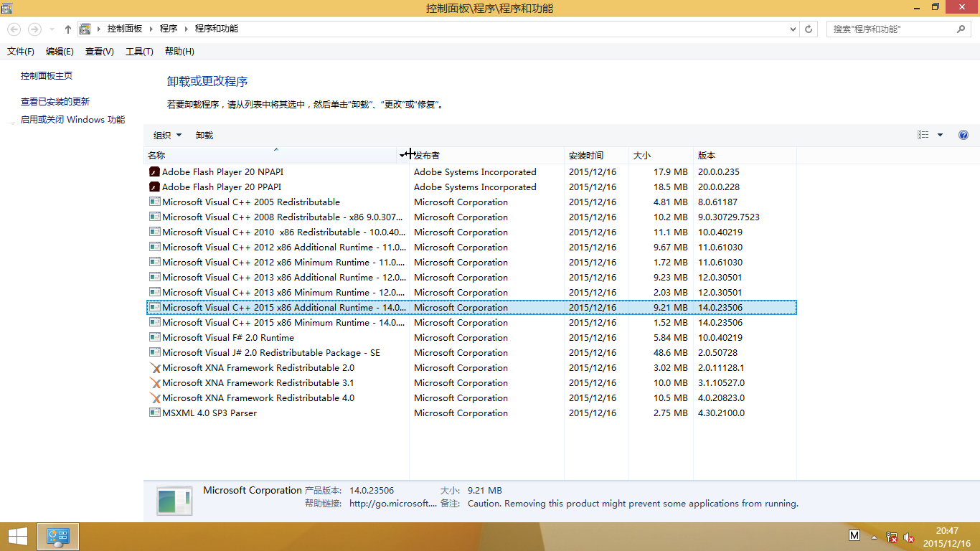The image size is (980, 551).
Task: Click the Control Panel taskbar icon
Action: tap(57, 536)
